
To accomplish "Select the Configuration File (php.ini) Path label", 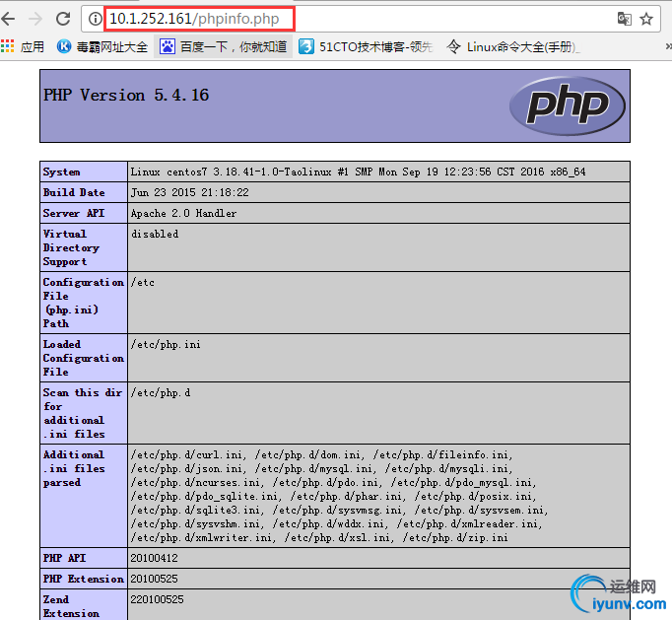I will (x=83, y=303).
